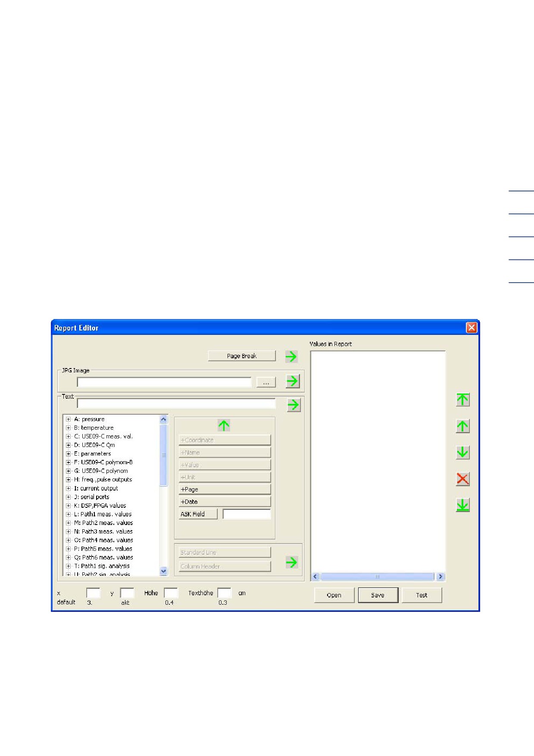The height and width of the screenshot is (756, 534).
Task: Click the +Page button
Action: [225, 489]
